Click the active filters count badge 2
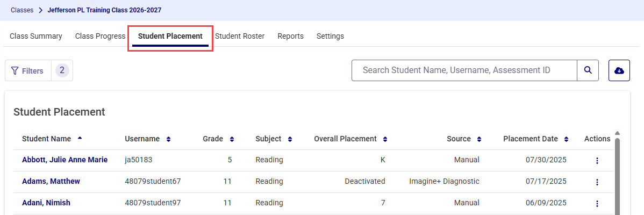This screenshot has height=215, width=644. (x=62, y=70)
